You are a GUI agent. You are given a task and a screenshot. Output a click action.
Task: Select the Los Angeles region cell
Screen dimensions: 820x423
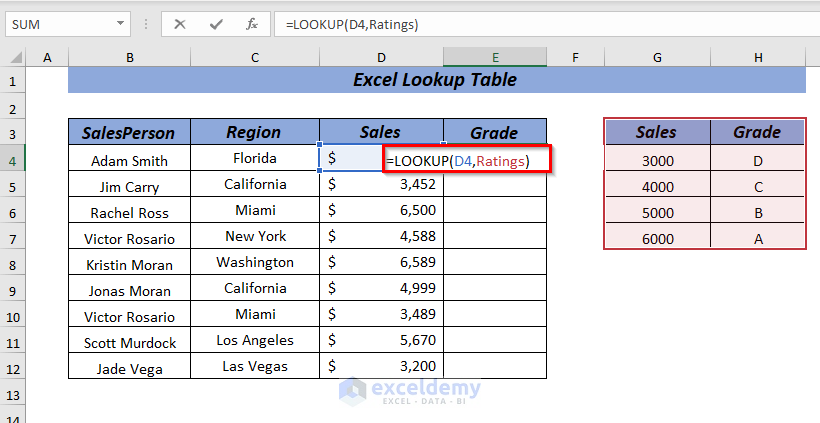click(x=255, y=340)
